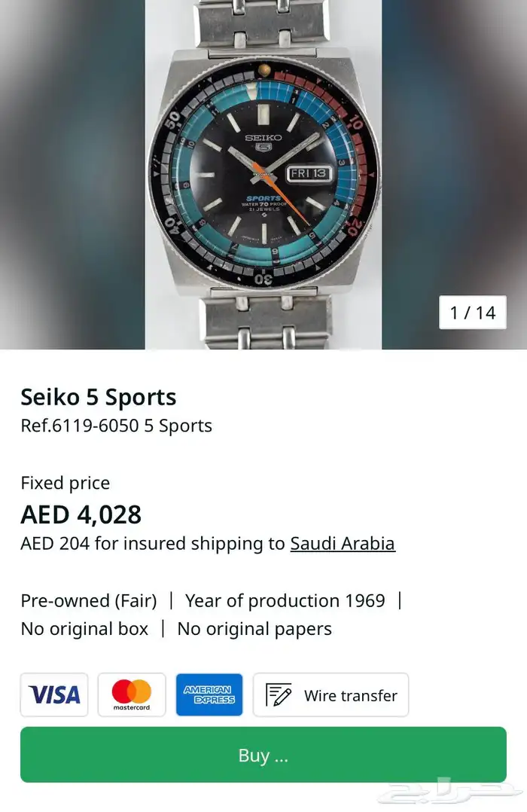Click the red bezel marker numbered 10
Image resolution: width=527 pixels, height=812 pixels.
(x=355, y=123)
